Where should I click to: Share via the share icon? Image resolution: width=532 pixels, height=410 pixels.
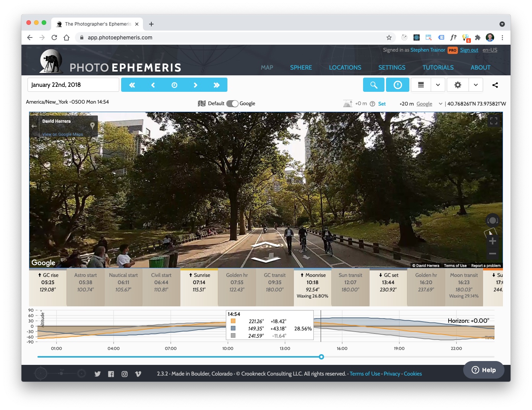tap(495, 85)
